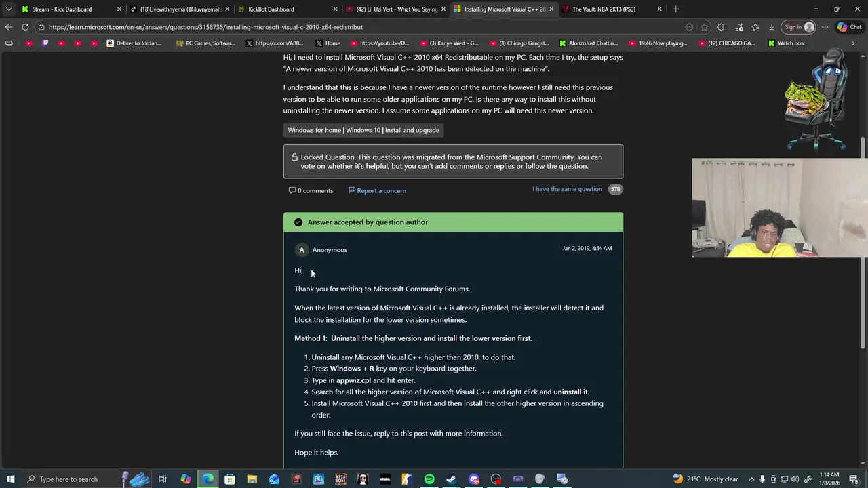Screen dimensions: 868x488
Task: Expand hidden system tray icons chevron
Action: (751, 479)
